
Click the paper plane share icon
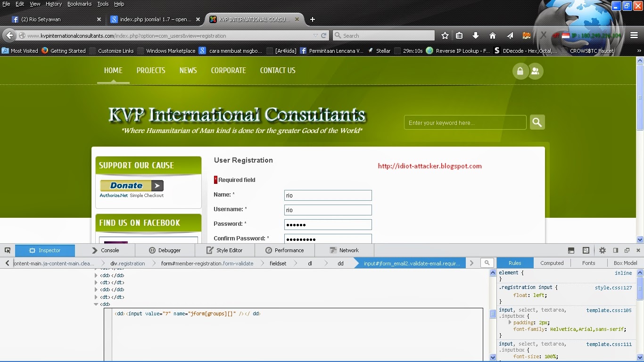(x=510, y=35)
